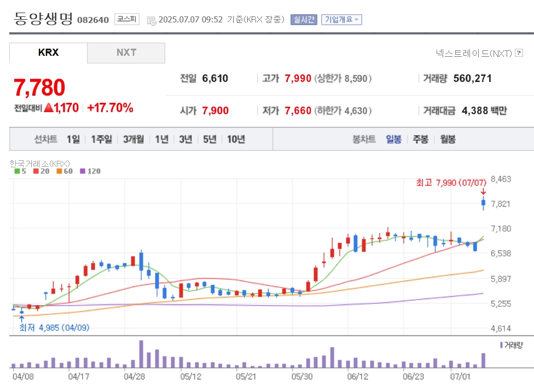The width and height of the screenshot is (534, 392).
Task: Click the calendar clock icon beside the date
Action: point(151,21)
